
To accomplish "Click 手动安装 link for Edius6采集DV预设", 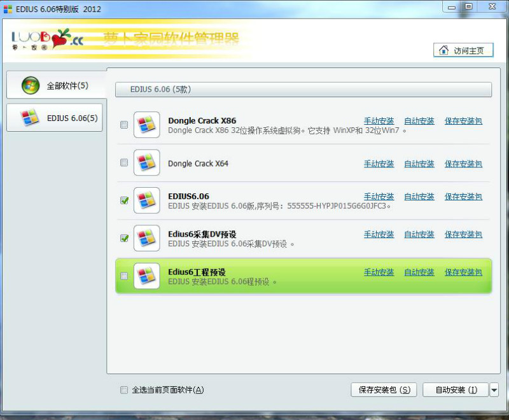I will coord(379,234).
